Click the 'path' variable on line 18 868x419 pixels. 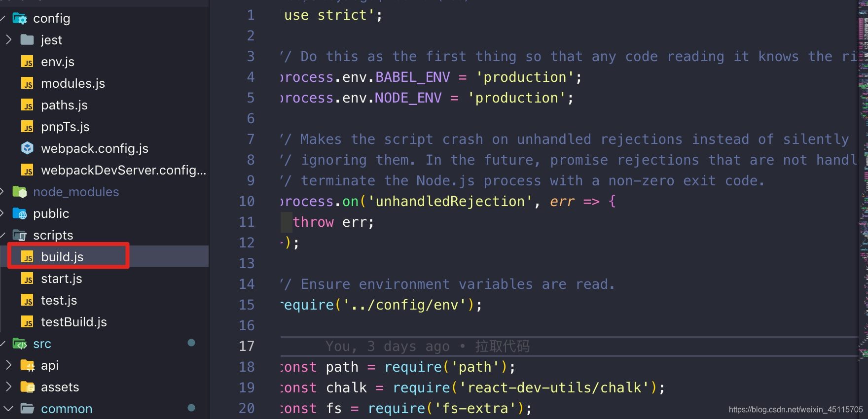tap(342, 367)
